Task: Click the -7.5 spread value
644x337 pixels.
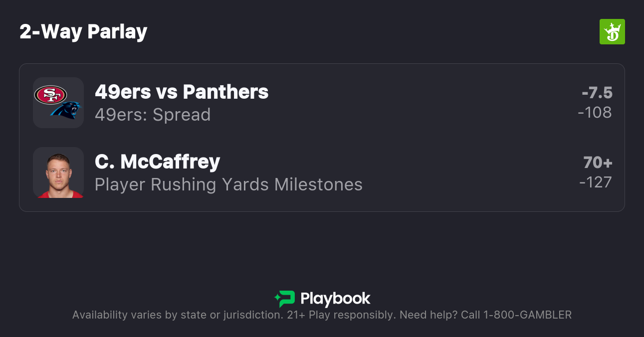Action: click(597, 93)
